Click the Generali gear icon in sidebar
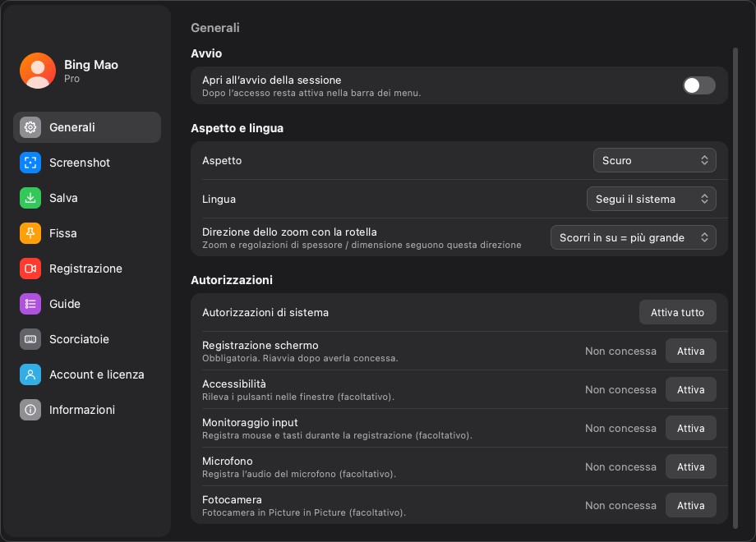Screen dimensions: 756x542 coord(30,127)
